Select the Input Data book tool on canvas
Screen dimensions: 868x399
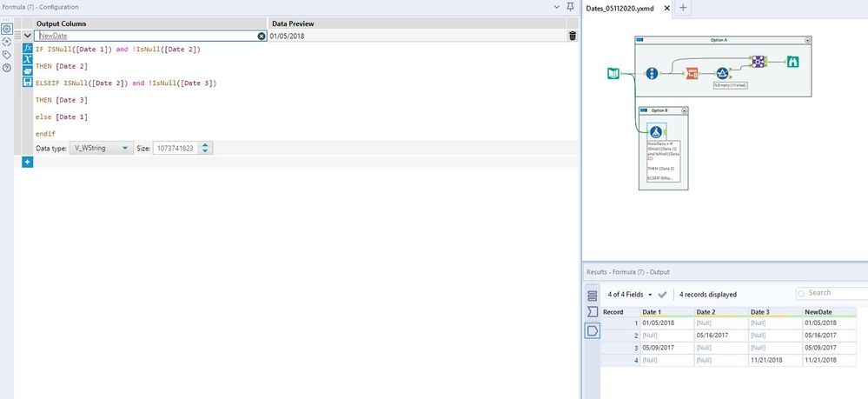(x=613, y=73)
